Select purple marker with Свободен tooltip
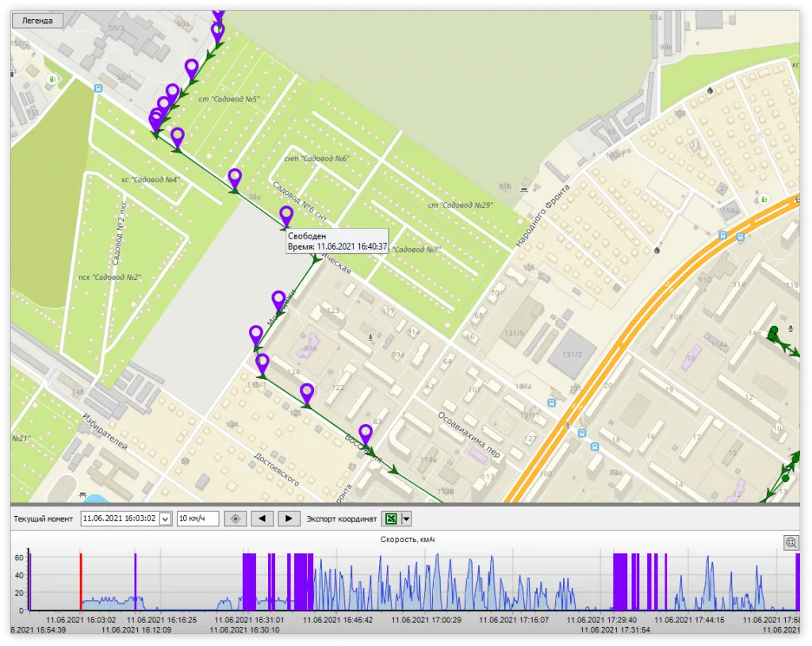Image resolution: width=812 pixels, height=646 pixels. (x=286, y=216)
